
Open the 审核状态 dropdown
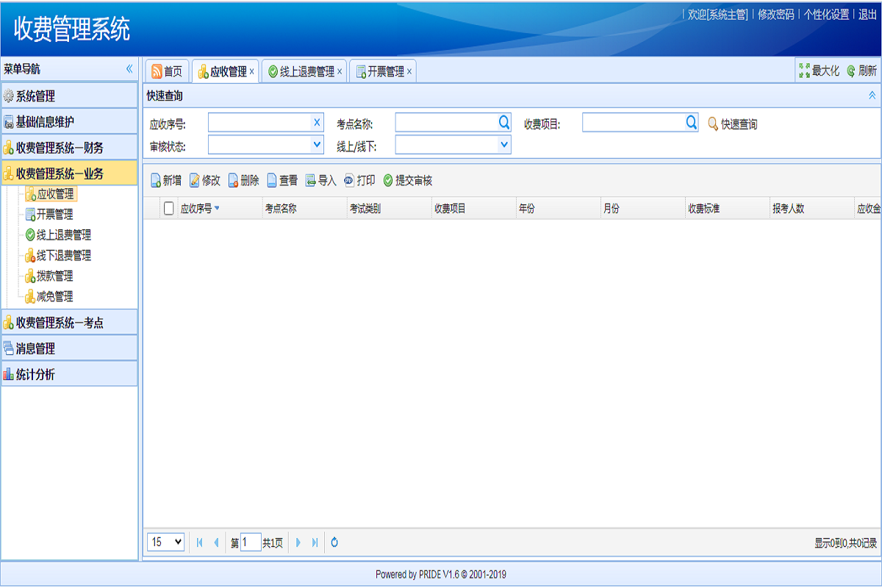click(x=317, y=145)
